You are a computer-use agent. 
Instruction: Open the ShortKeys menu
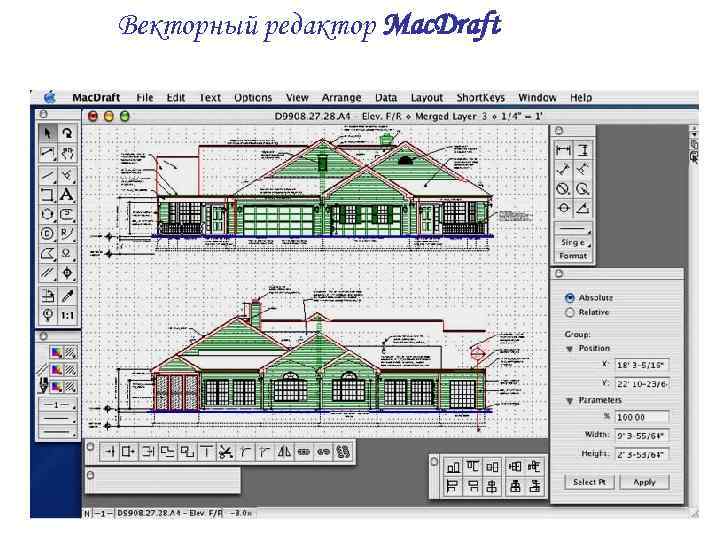point(481,98)
